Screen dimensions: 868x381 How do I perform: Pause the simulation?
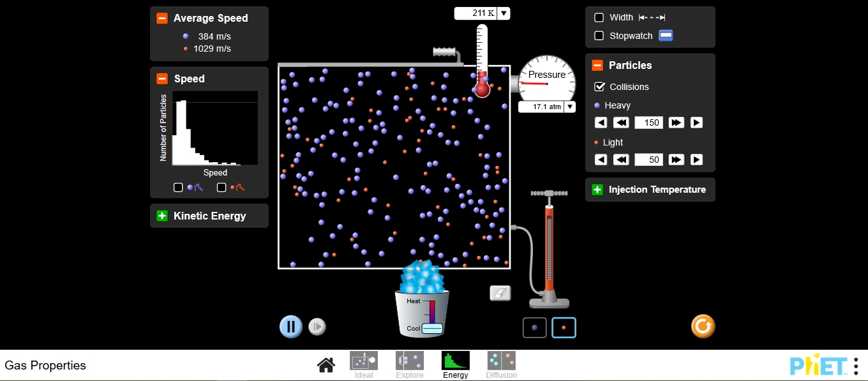coord(291,327)
